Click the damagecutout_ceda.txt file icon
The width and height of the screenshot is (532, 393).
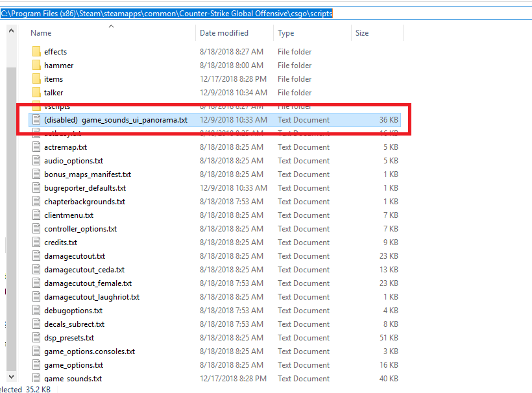click(36, 269)
